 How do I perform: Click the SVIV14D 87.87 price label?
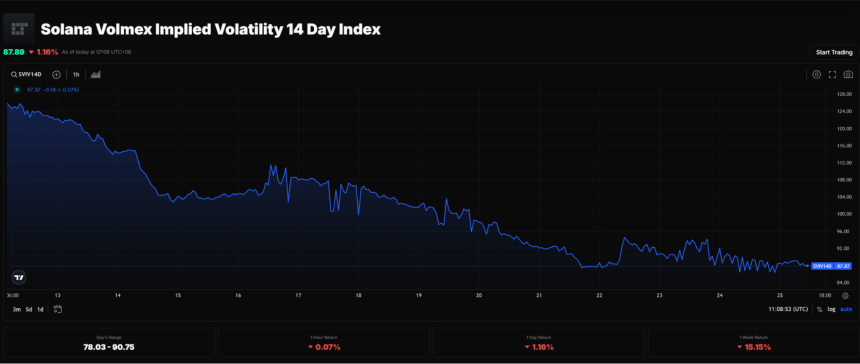[x=831, y=266]
